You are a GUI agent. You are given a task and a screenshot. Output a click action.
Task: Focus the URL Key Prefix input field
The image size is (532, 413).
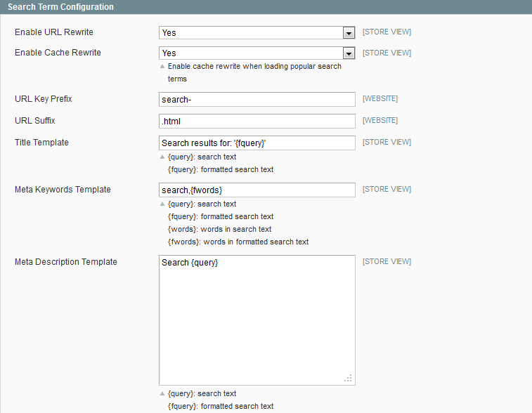(x=257, y=99)
